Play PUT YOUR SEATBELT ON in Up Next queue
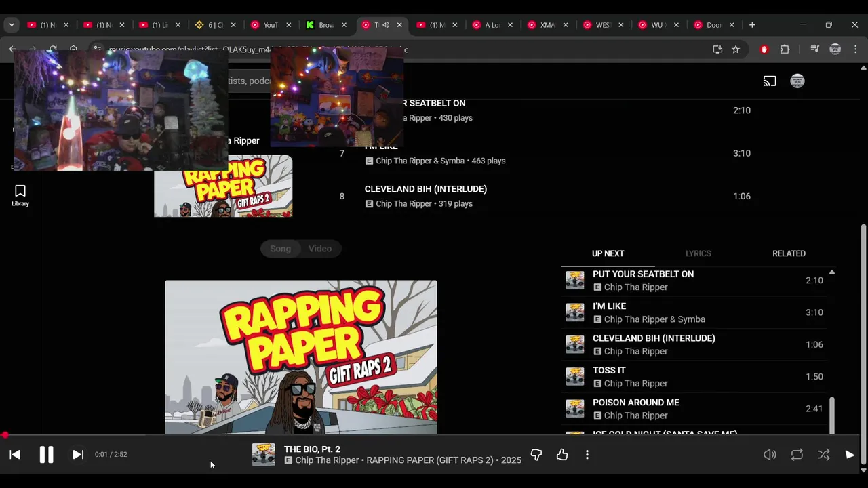Image resolution: width=868 pixels, height=488 pixels. pos(694,281)
